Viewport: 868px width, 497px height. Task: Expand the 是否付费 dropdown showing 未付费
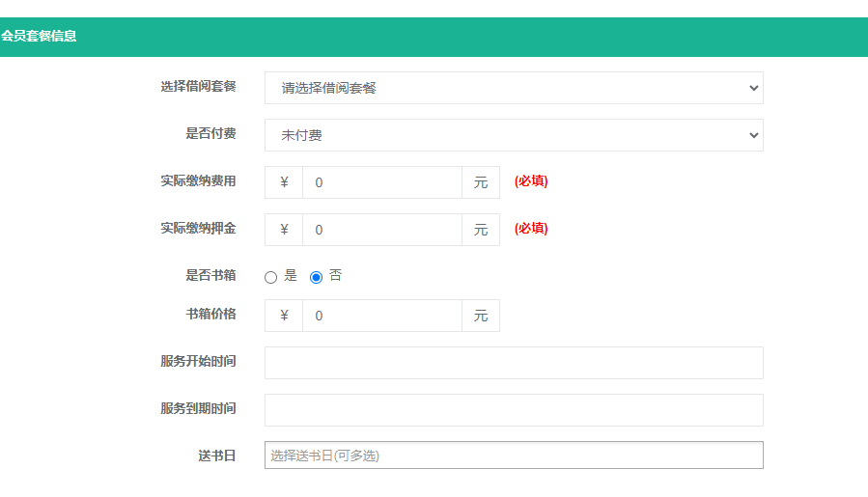(x=514, y=135)
